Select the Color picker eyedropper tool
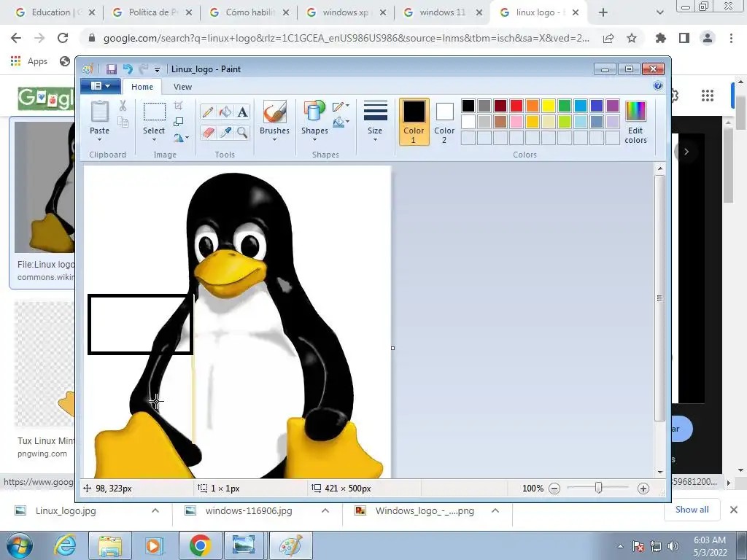The height and width of the screenshot is (560, 747). click(x=225, y=132)
